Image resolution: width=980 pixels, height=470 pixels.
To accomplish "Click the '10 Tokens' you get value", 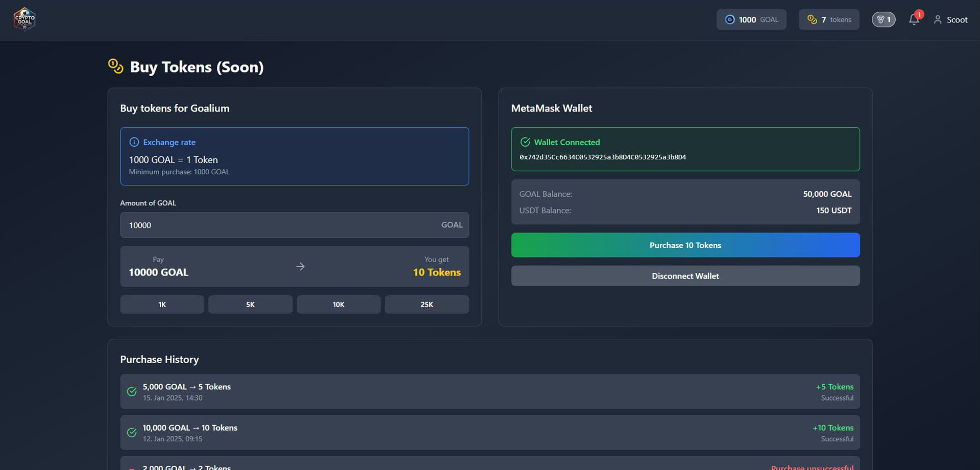I will click(437, 272).
